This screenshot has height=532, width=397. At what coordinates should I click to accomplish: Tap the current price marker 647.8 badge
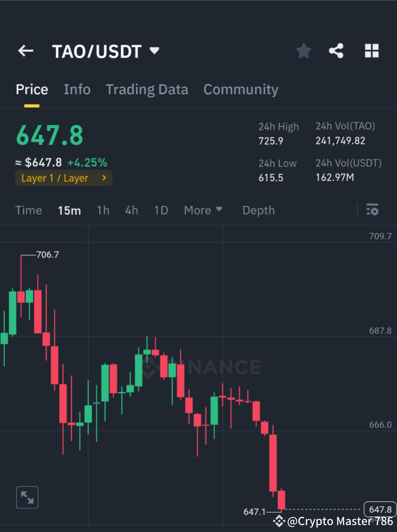(380, 509)
